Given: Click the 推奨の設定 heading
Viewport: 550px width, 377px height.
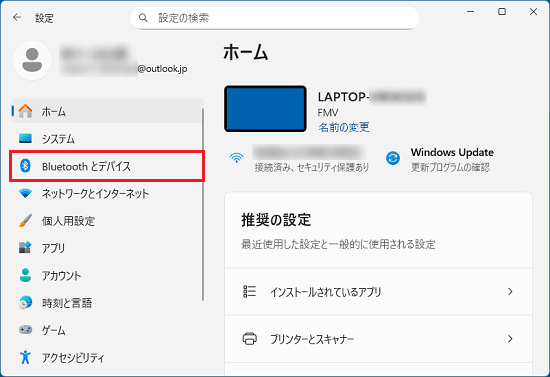Looking at the screenshot, I should point(276,220).
